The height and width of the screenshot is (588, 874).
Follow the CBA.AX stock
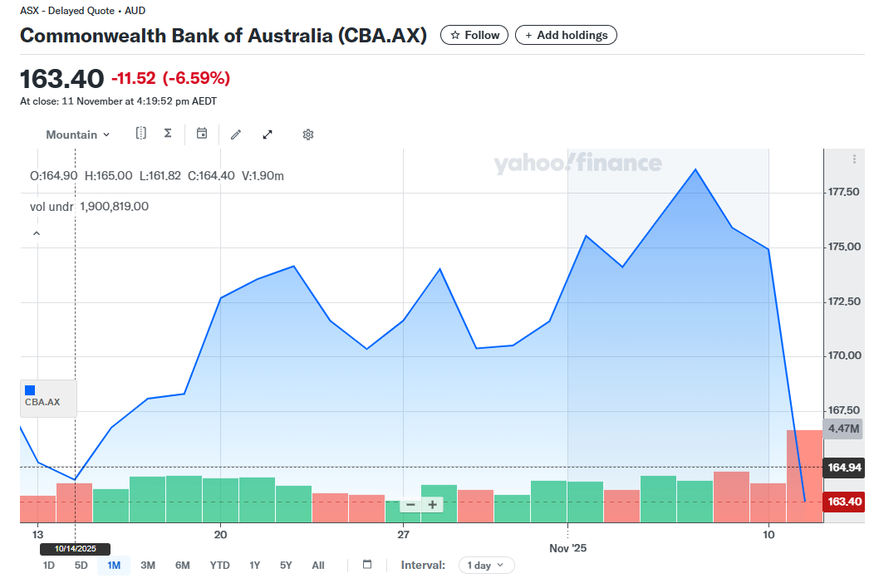tap(474, 35)
